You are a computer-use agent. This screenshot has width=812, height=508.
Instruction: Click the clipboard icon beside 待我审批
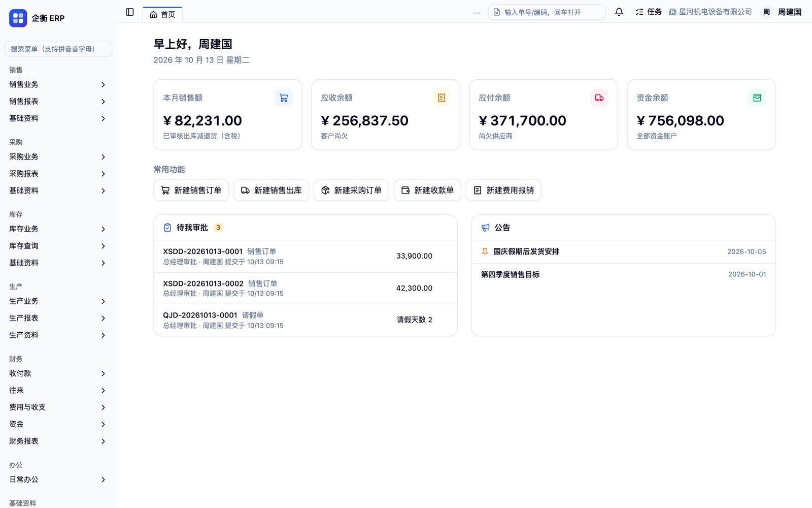pyautogui.click(x=167, y=228)
